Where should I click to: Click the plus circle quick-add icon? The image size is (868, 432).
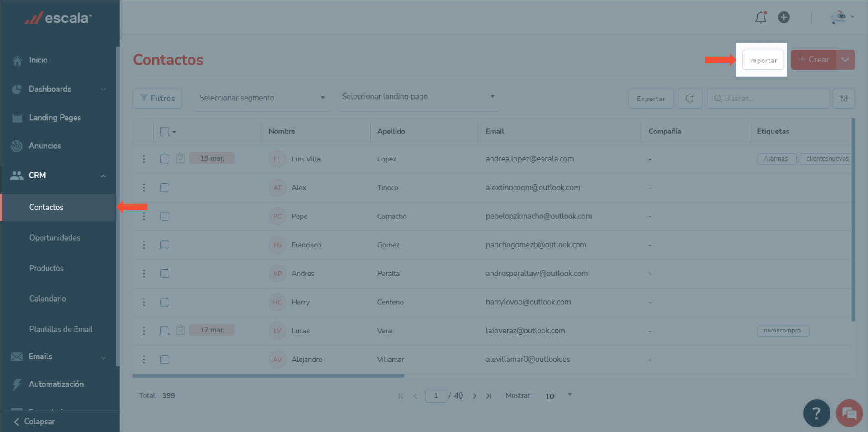[784, 17]
